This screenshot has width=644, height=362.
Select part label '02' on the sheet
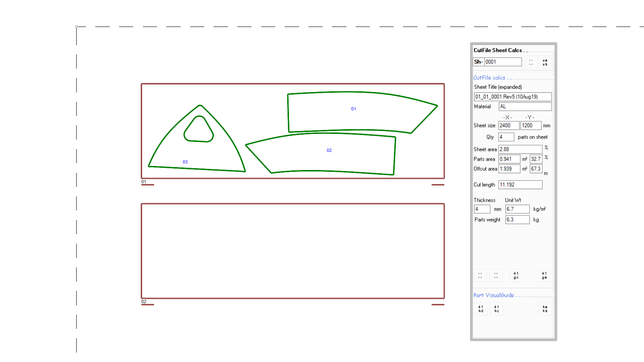[x=329, y=151]
